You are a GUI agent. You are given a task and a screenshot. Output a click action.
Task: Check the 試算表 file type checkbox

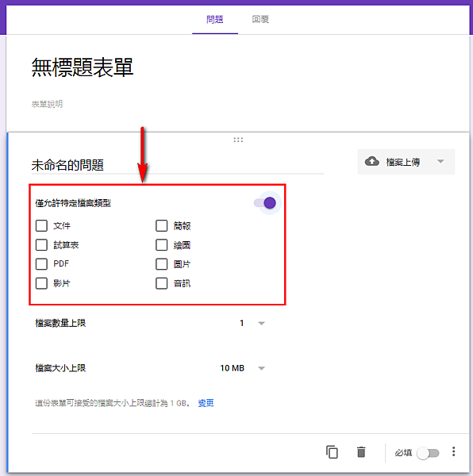click(41, 244)
